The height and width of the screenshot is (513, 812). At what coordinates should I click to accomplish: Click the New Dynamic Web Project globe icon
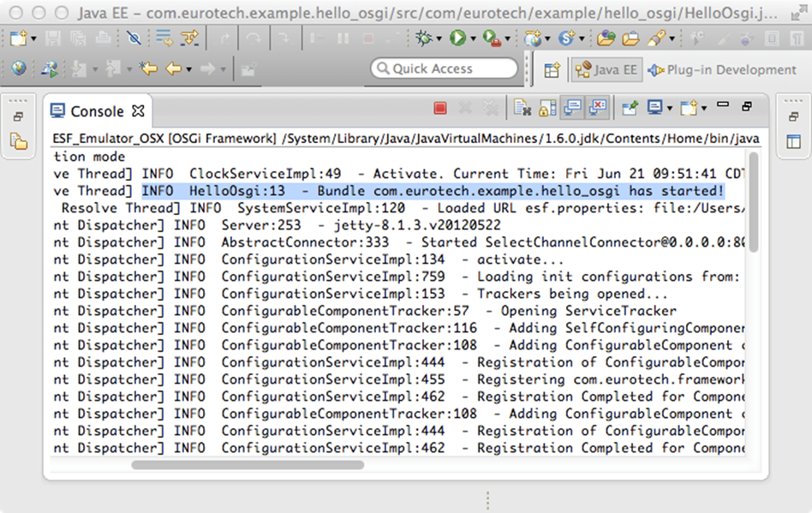pyautogui.click(x=533, y=38)
